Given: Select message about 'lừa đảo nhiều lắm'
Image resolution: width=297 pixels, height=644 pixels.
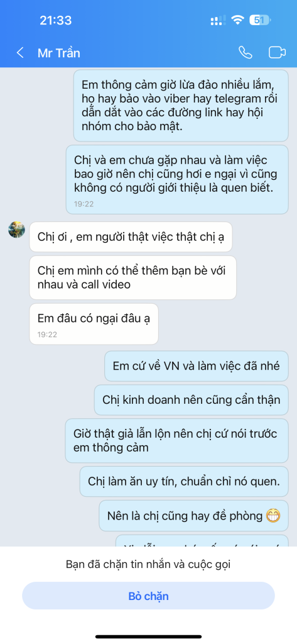Looking at the screenshot, I should 181,106.
